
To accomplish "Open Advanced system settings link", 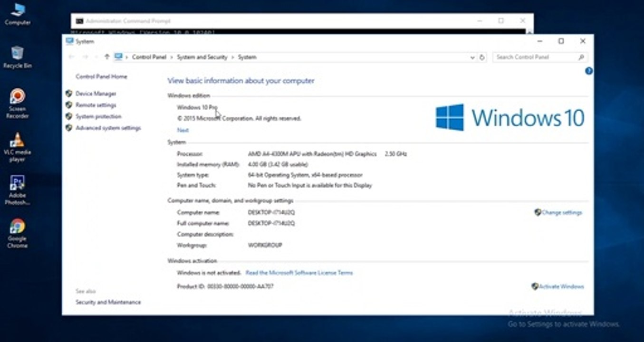I will [x=108, y=128].
